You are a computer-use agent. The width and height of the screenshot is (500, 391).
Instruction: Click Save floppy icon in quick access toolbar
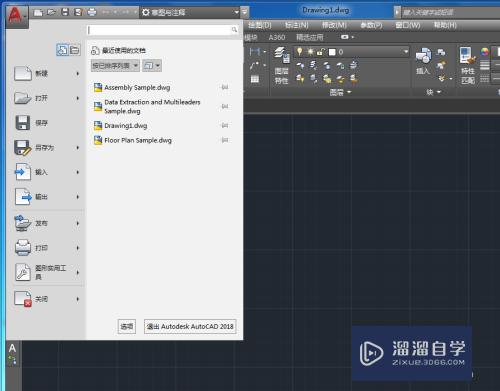[x=65, y=12]
